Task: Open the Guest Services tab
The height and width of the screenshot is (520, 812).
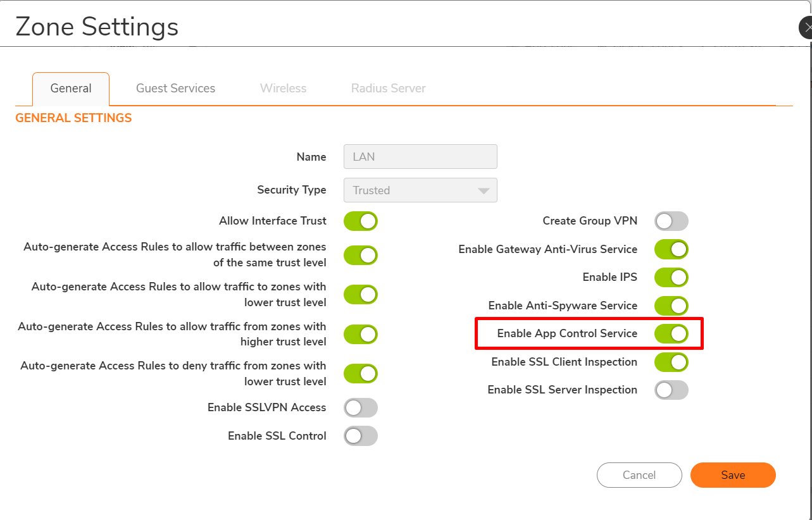Action: [175, 89]
